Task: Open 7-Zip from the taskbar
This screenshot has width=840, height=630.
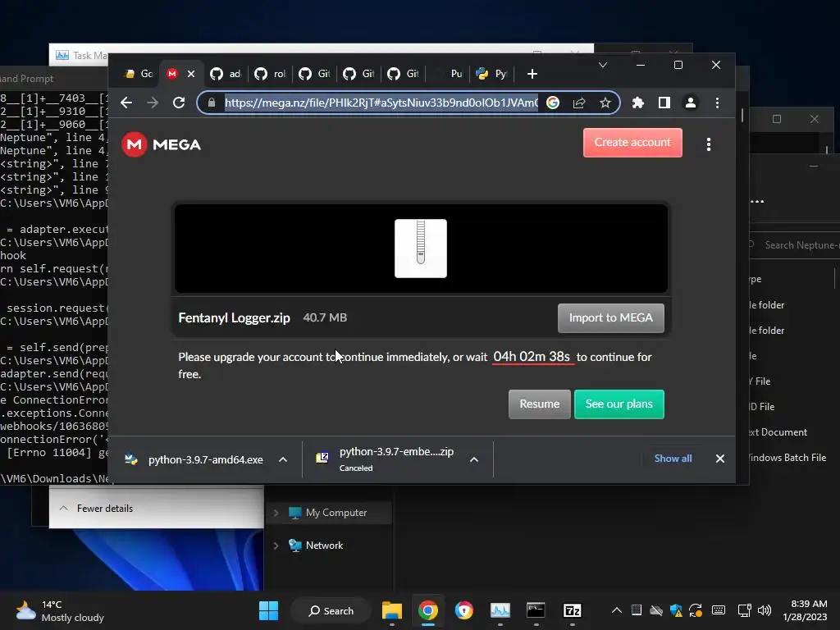Action: [x=572, y=610]
